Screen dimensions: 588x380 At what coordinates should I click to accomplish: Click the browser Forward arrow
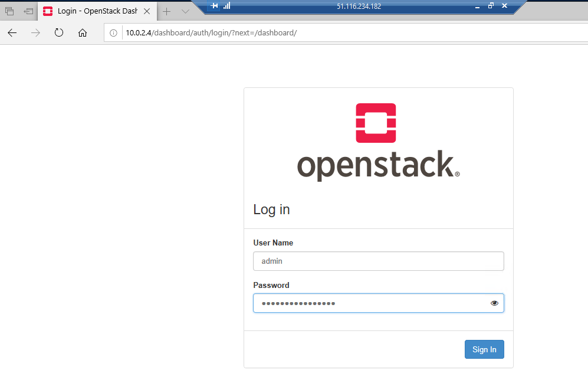(35, 33)
